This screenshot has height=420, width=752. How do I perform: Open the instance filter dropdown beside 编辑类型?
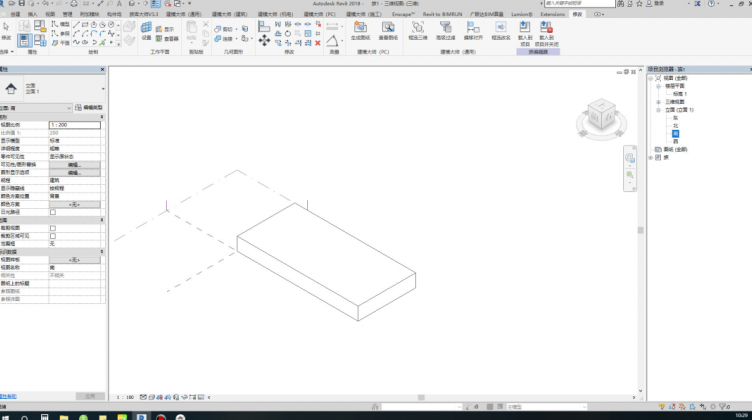pyautogui.click(x=69, y=108)
